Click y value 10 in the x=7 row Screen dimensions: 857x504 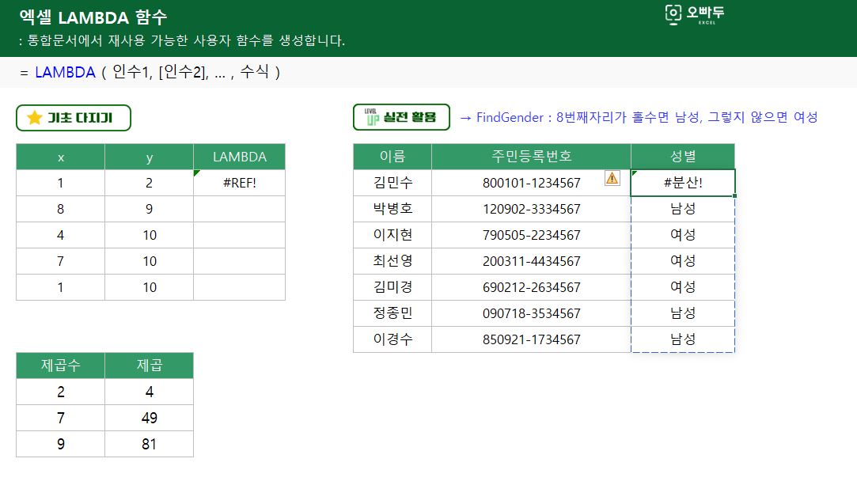click(x=150, y=261)
